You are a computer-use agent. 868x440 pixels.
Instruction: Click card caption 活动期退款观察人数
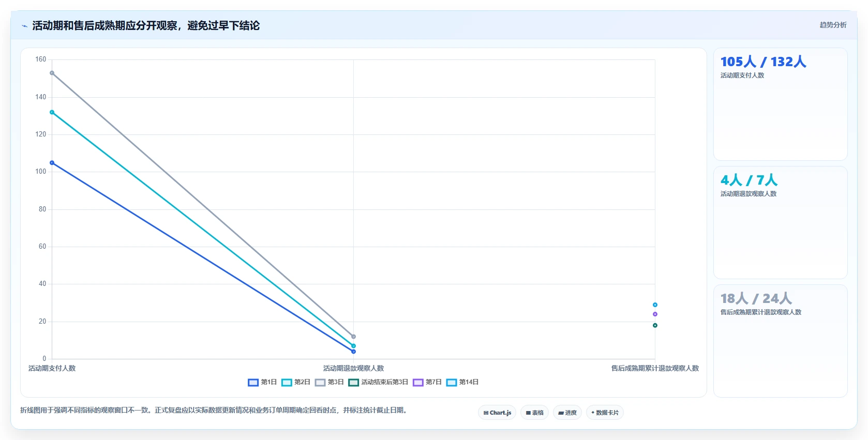click(749, 194)
